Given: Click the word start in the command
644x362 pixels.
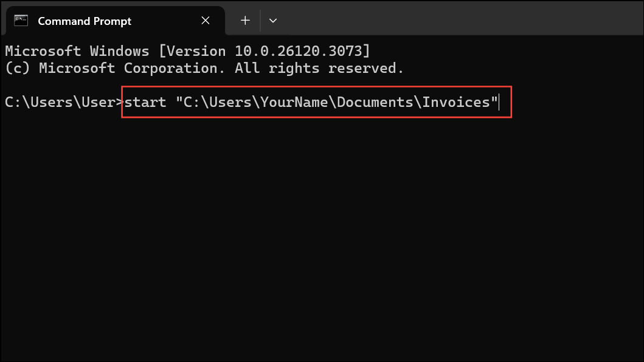Looking at the screenshot, I should 145,102.
